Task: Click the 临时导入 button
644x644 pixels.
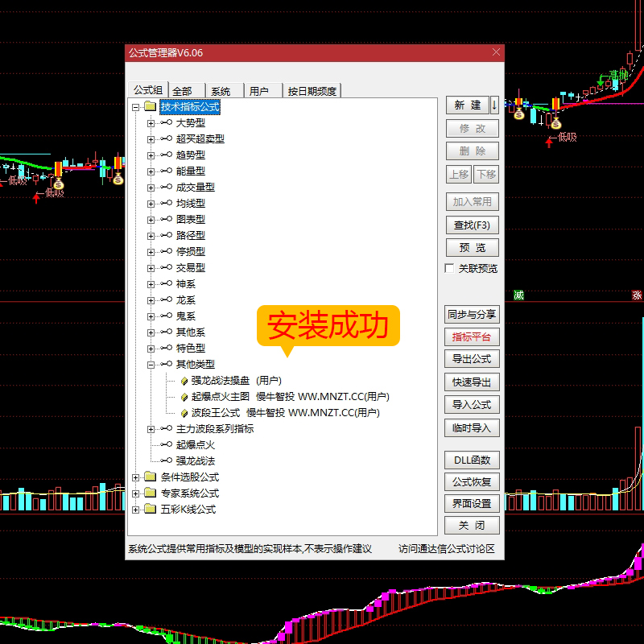Action: (472, 428)
